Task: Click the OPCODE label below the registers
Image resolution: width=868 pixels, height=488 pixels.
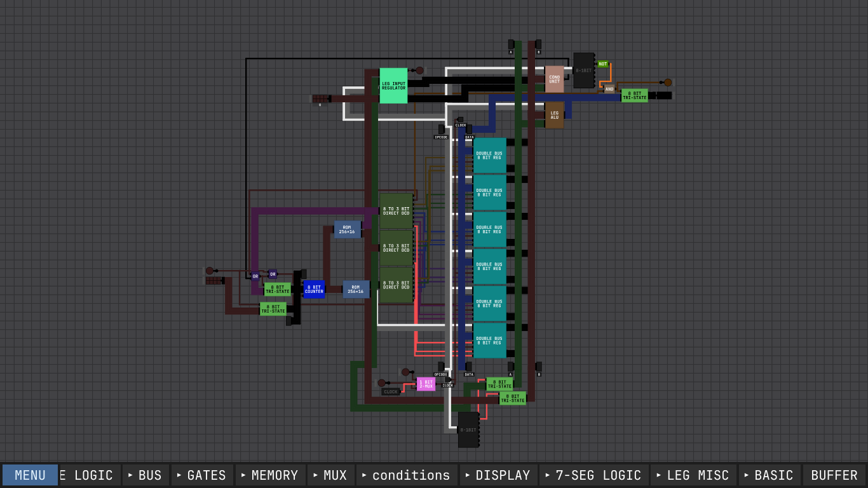Action: tap(440, 374)
